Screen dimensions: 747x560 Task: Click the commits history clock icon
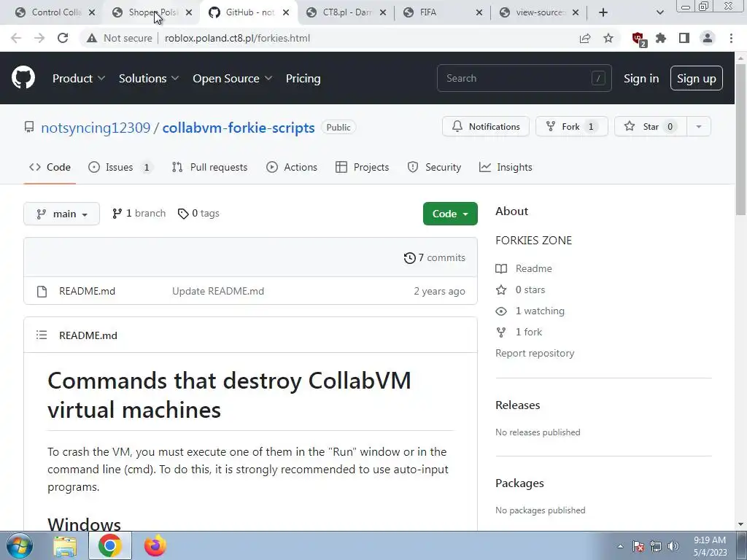tap(410, 257)
